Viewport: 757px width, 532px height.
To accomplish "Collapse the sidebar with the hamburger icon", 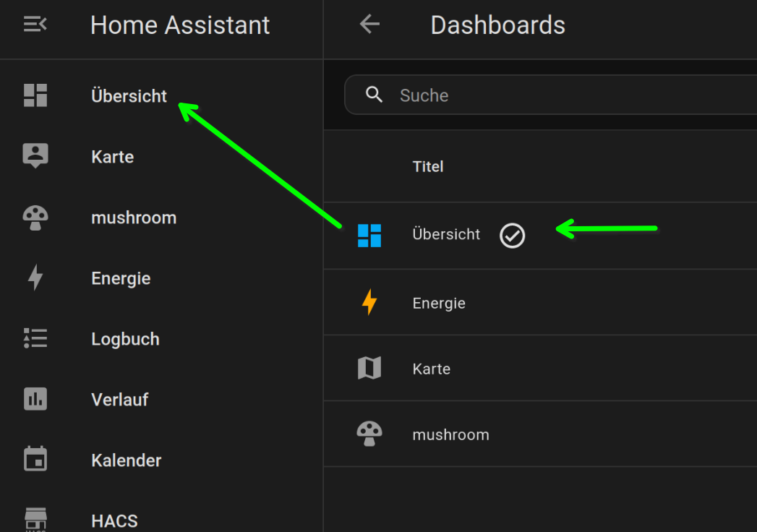I will pyautogui.click(x=35, y=24).
